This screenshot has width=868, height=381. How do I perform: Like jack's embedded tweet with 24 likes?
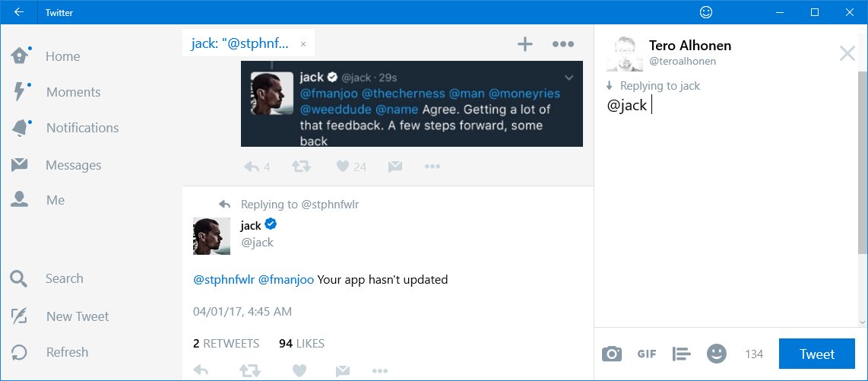point(344,166)
